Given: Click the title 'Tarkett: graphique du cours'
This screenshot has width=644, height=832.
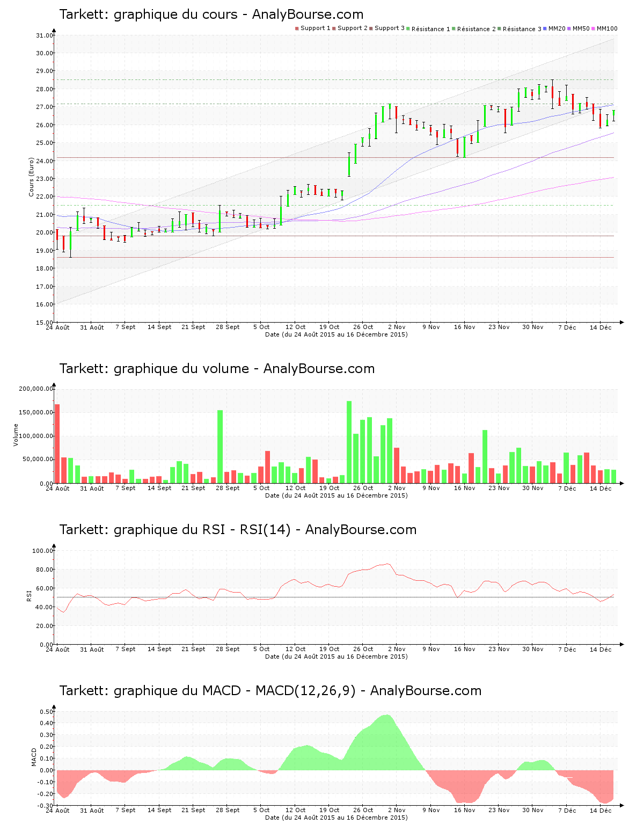Looking at the screenshot, I should point(149,14).
